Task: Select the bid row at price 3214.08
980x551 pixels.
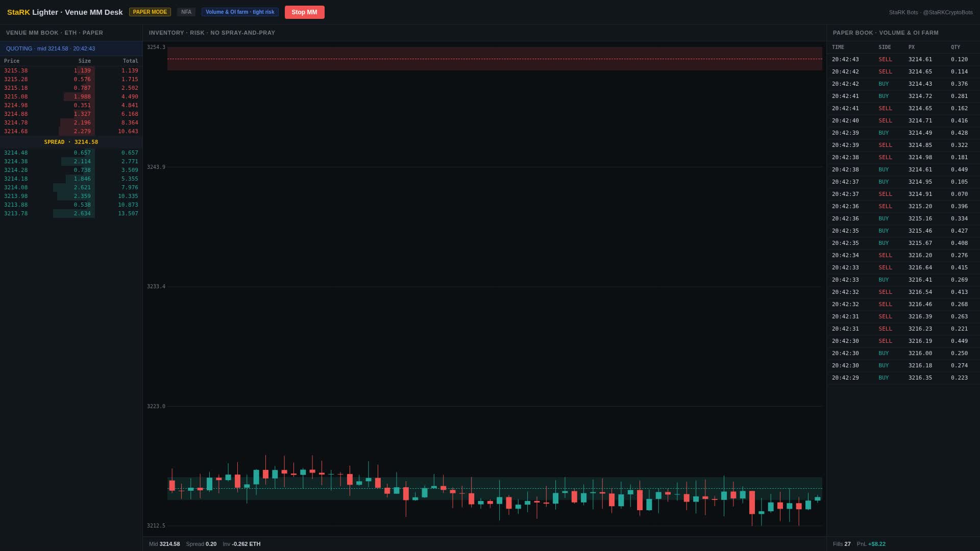Action: click(x=71, y=188)
